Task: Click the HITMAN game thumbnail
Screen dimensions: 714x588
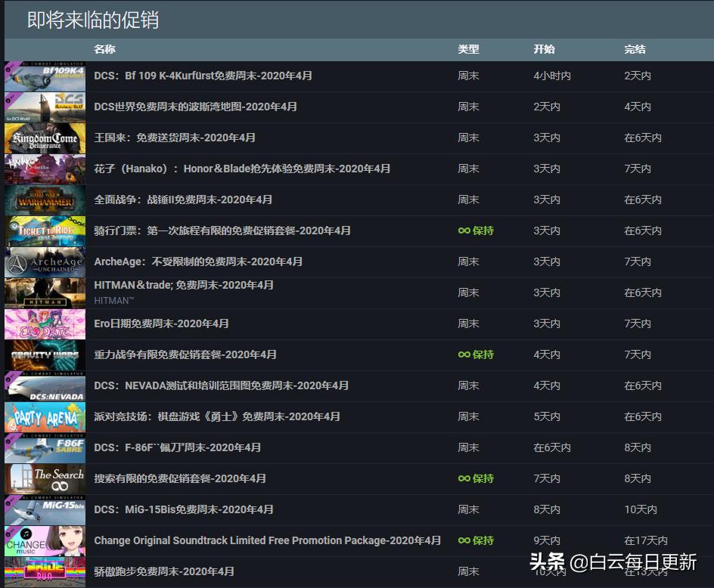Action: pyautogui.click(x=44, y=292)
